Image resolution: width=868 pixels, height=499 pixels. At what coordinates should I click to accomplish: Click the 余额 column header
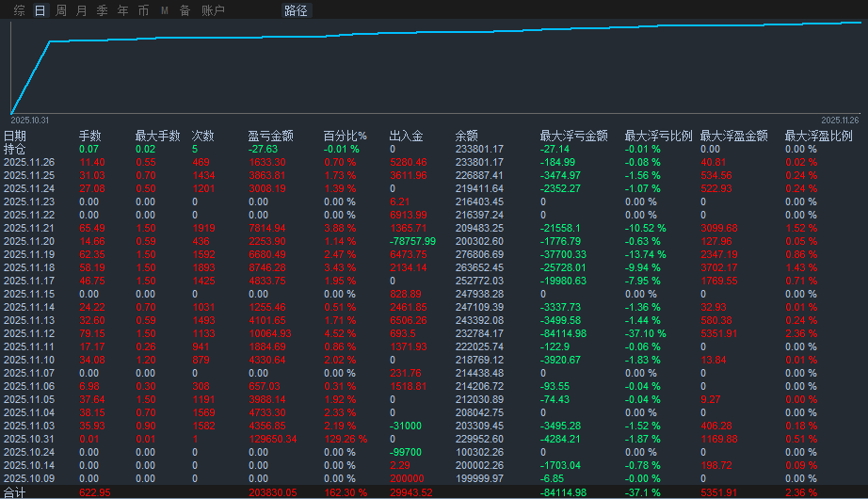pos(467,136)
